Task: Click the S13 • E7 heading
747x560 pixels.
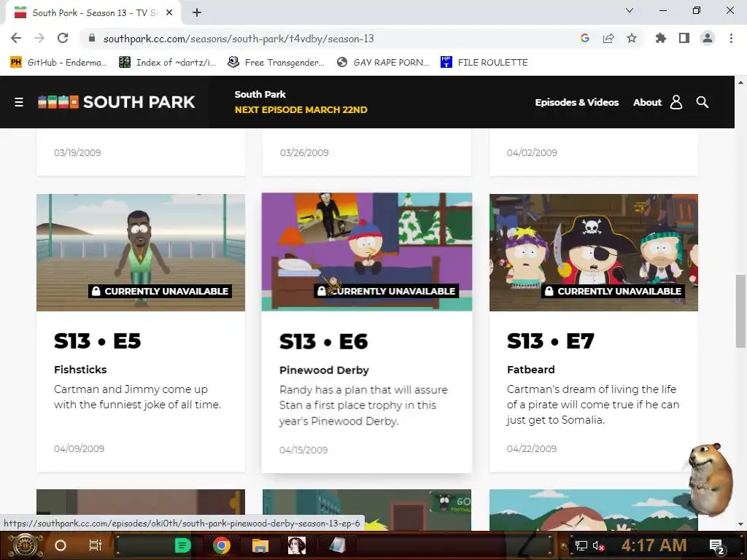Action: tap(550, 341)
